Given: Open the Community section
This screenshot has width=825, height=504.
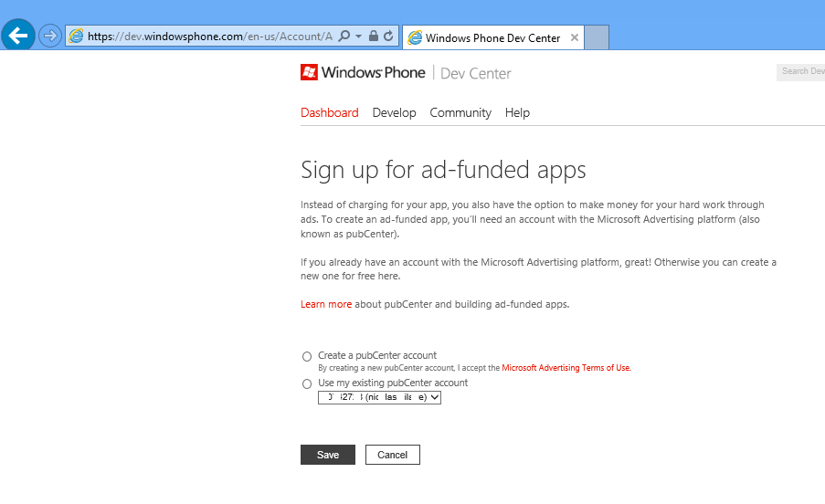Looking at the screenshot, I should [460, 113].
